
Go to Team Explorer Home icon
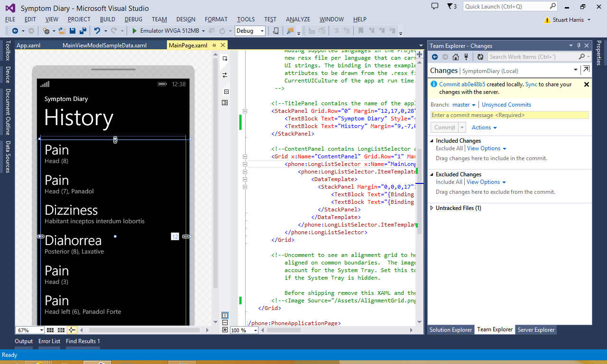pyautogui.click(x=456, y=57)
